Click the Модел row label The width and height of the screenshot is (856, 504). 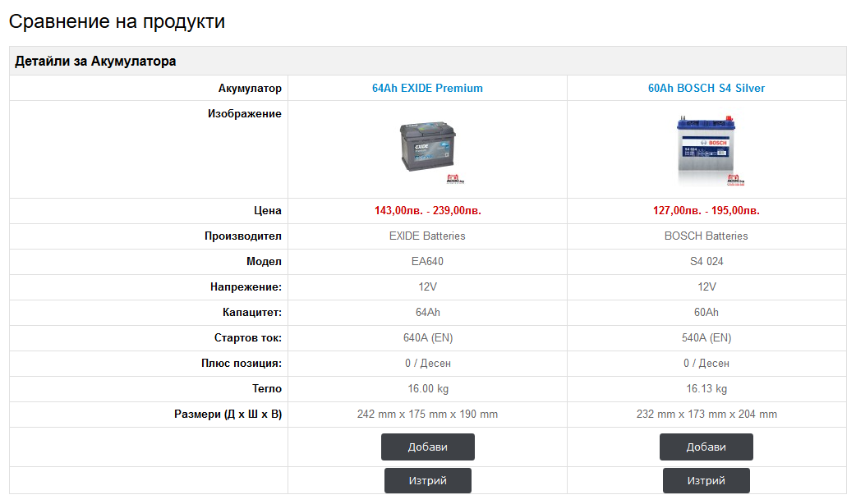(x=265, y=261)
